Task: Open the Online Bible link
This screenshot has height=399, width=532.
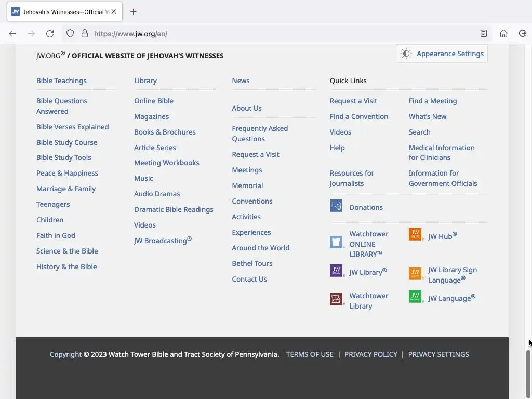Action: (154, 101)
